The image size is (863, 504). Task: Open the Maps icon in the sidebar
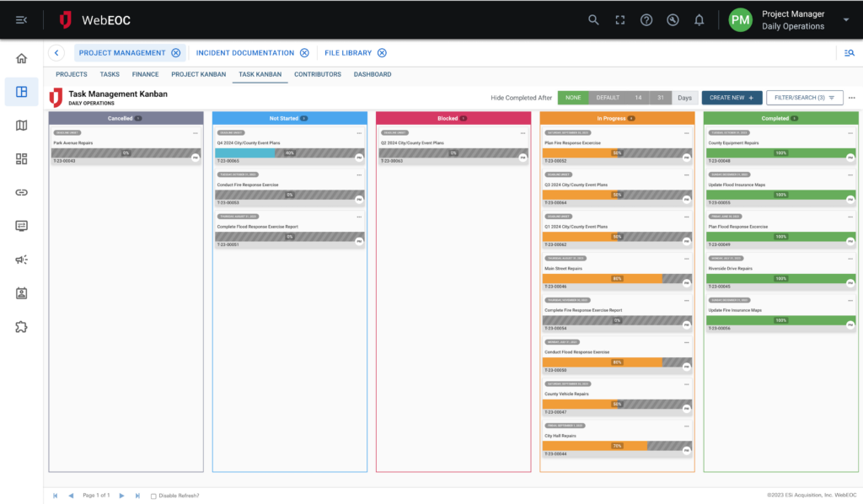(21, 126)
